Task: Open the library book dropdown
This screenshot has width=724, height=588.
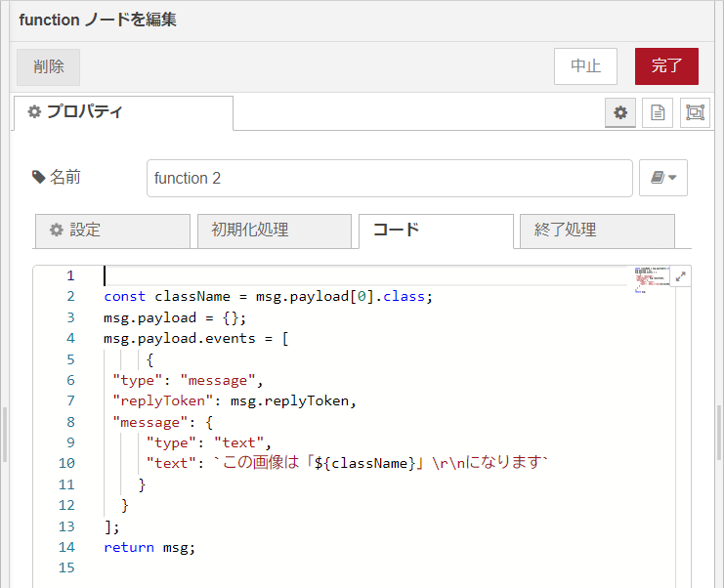Action: point(663,178)
